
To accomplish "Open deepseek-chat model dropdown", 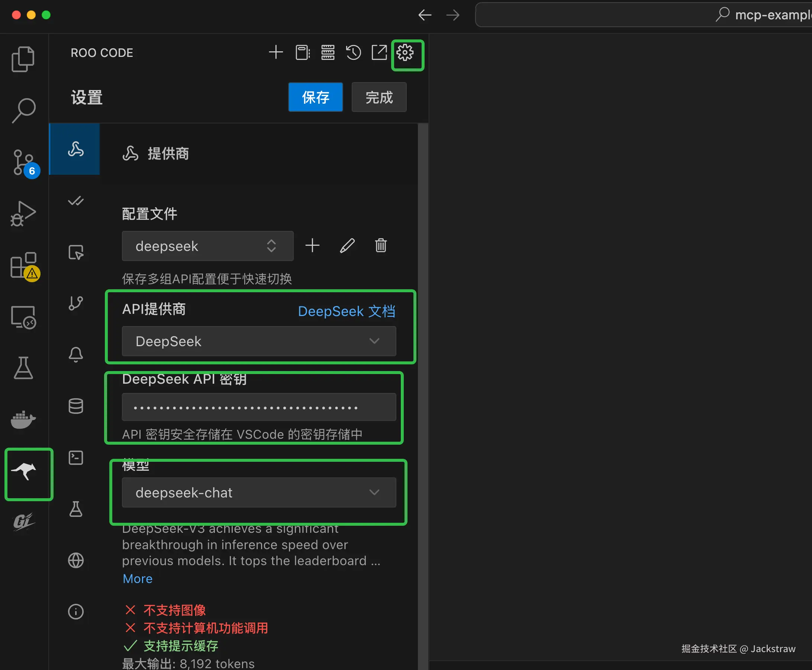I will click(258, 493).
